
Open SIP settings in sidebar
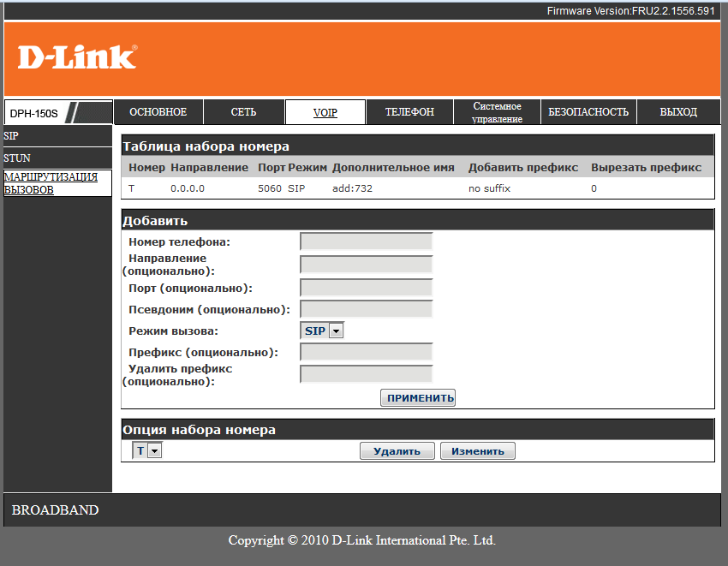click(12, 136)
